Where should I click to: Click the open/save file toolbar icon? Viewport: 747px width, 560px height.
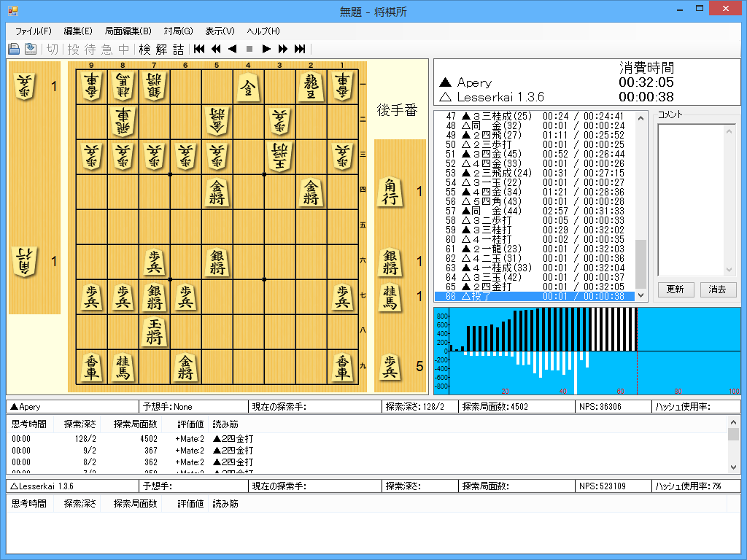(31, 49)
